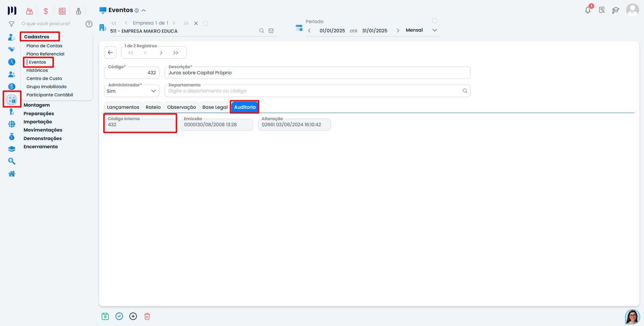Click the plus circle add record icon

point(133,316)
